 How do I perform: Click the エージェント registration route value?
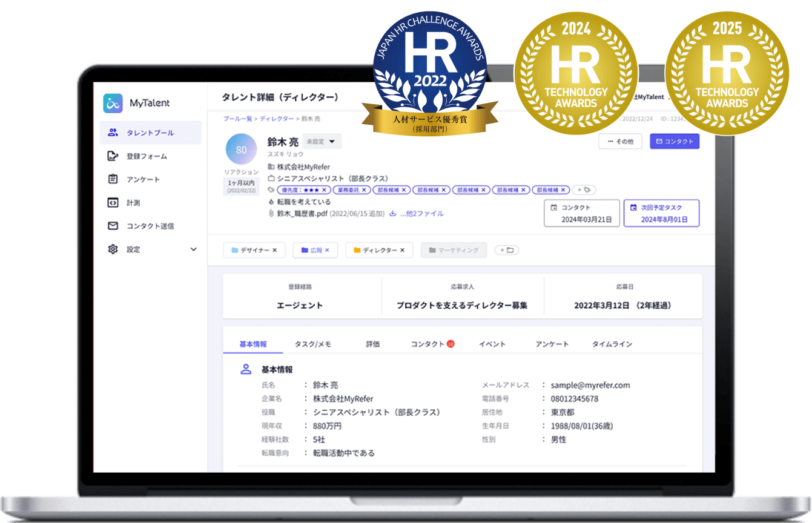click(x=300, y=305)
